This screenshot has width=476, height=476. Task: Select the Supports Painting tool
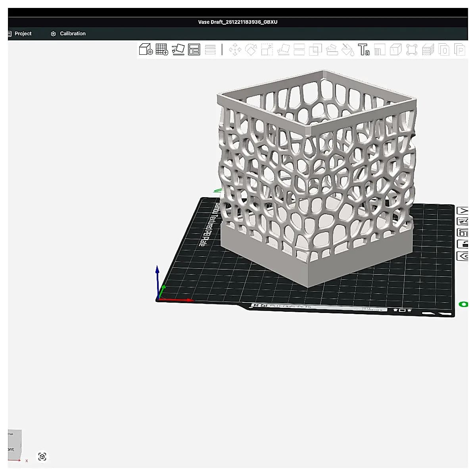pyautogui.click(x=332, y=50)
